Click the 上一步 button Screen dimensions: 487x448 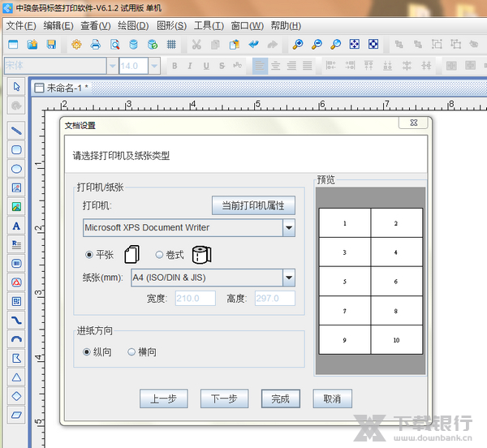pyautogui.click(x=164, y=398)
